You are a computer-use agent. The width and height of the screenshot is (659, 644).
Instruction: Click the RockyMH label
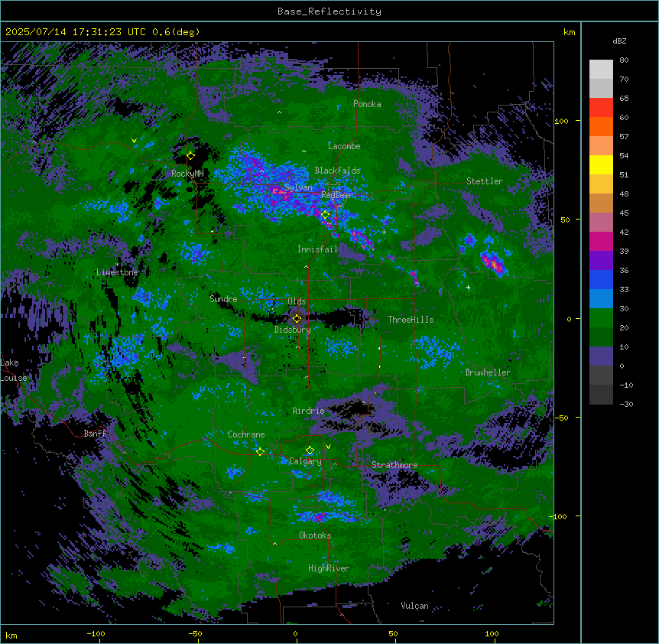pyautogui.click(x=187, y=174)
